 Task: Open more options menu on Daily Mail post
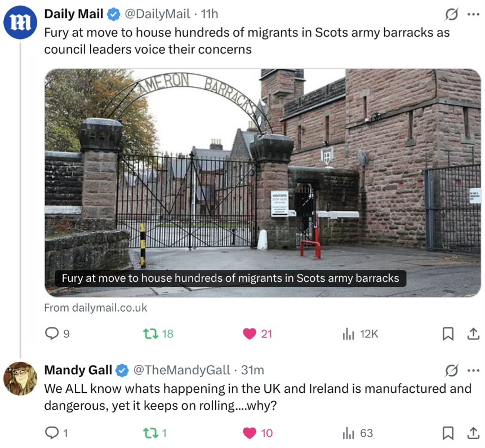[473, 14]
